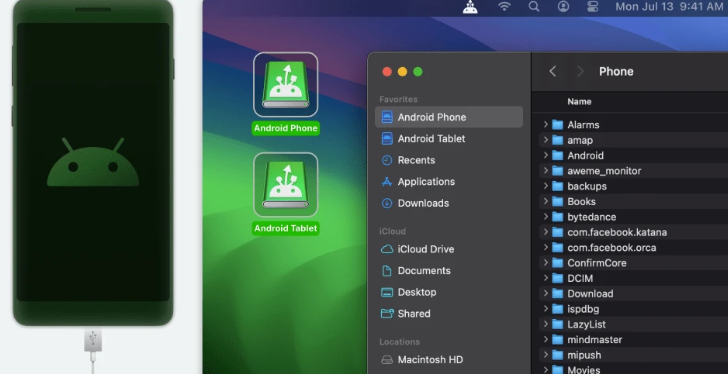The width and height of the screenshot is (728, 374).
Task: Click the DCIM folder icon
Action: (557, 278)
